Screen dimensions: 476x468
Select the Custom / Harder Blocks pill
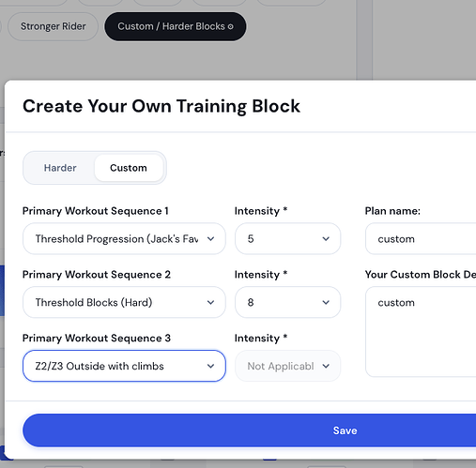[176, 26]
